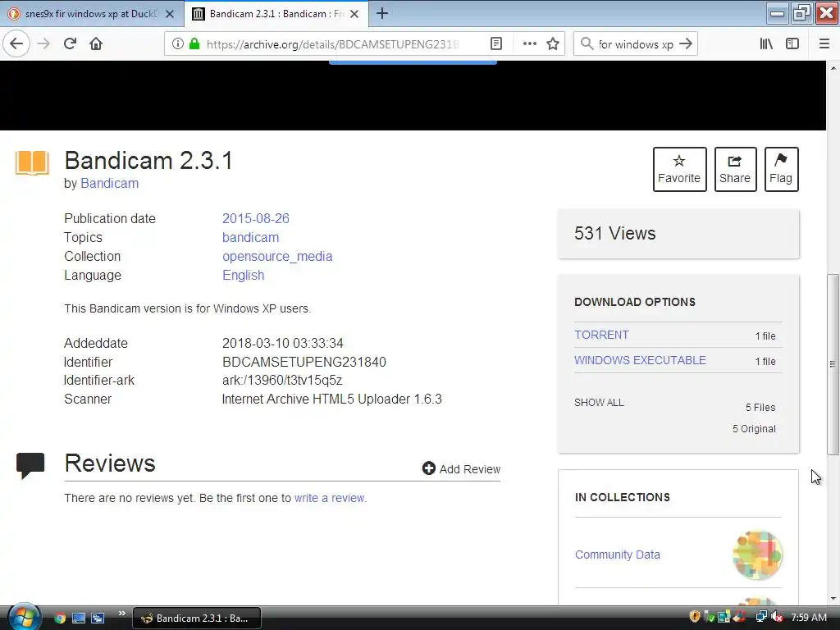Click the 'for windows xp' search field
Screen dimensions: 840x630
point(636,44)
